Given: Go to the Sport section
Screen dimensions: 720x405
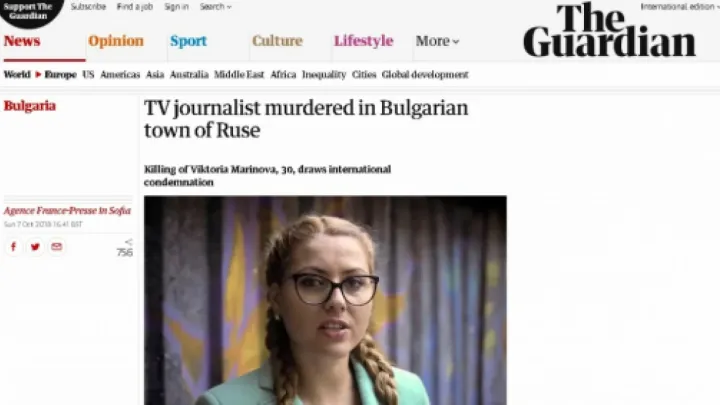Looking at the screenshot, I should [188, 41].
